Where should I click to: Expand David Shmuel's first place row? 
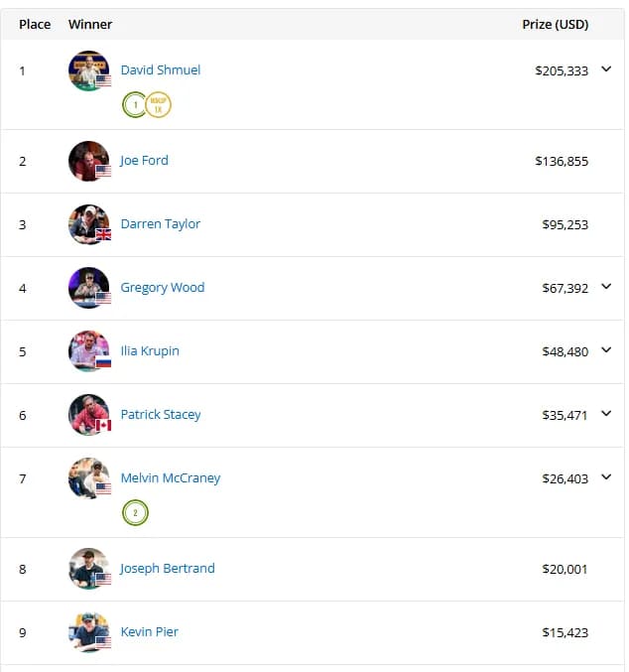607,69
